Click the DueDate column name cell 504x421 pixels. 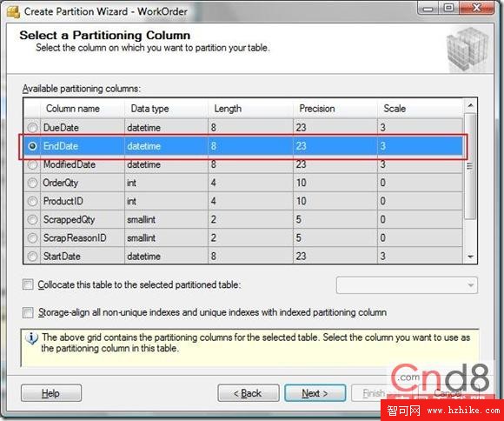coord(83,128)
